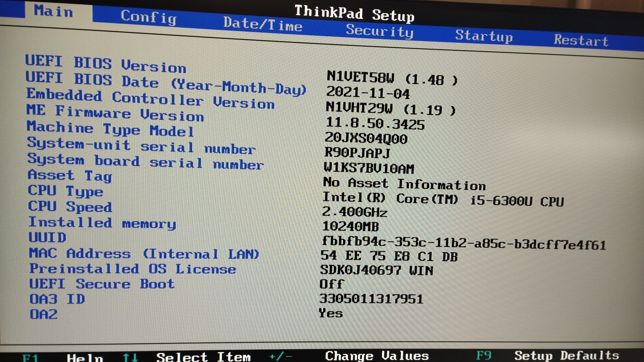The image size is (644, 362).
Task: Open the Config tab
Action: pos(149,17)
